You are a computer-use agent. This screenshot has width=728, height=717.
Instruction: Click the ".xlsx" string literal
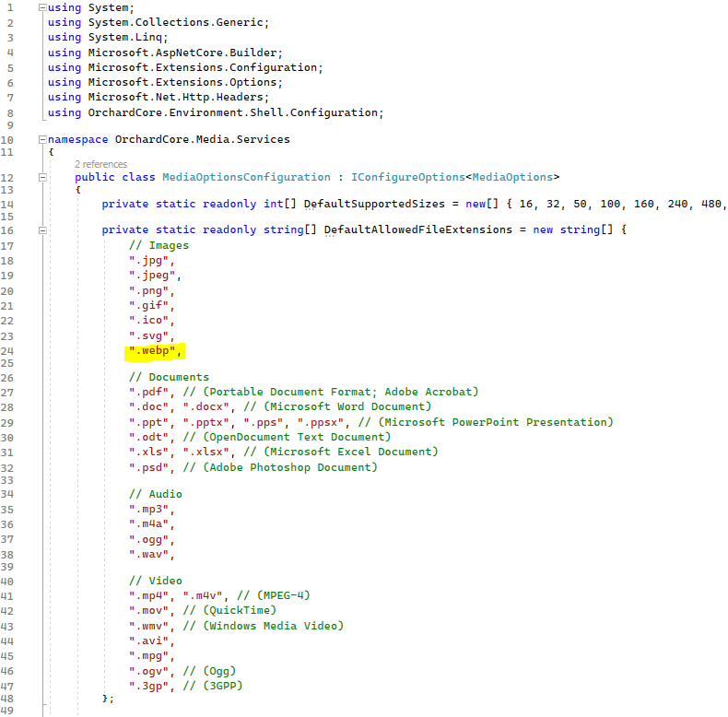pos(205,452)
